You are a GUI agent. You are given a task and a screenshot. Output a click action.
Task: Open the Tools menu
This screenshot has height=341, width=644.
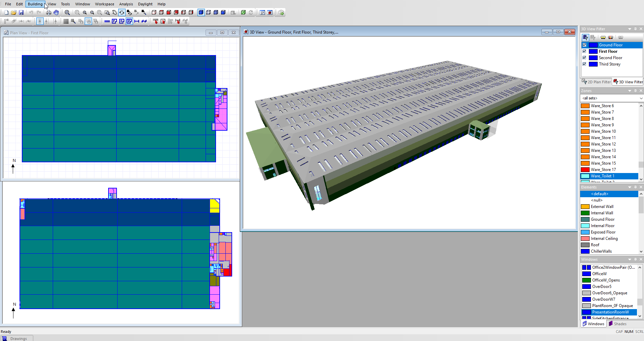pyautogui.click(x=65, y=4)
